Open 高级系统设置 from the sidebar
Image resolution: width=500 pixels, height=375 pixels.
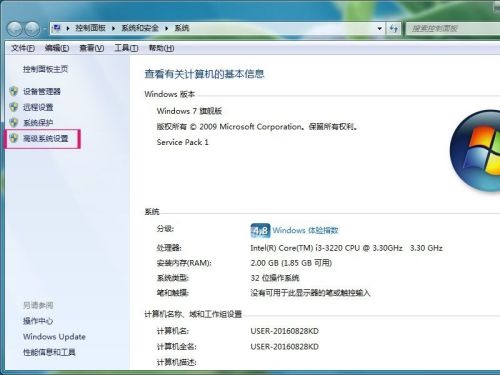pos(46,138)
